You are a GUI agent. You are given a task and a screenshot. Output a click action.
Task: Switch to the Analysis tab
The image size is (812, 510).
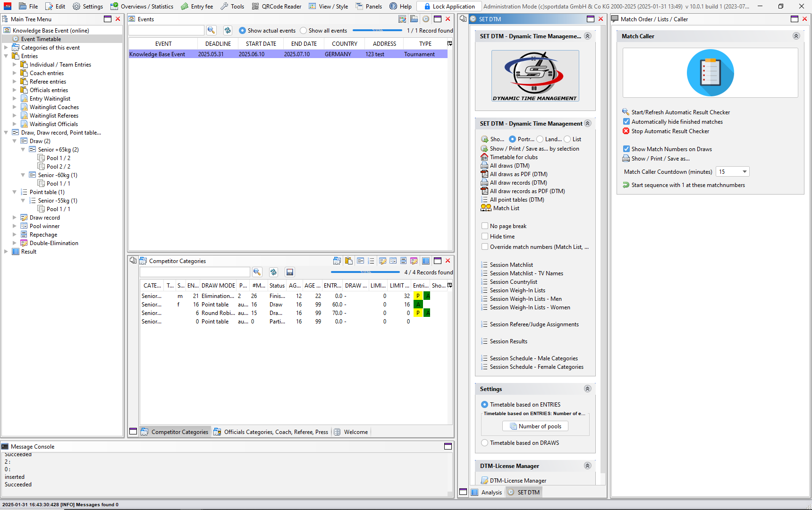(486, 492)
